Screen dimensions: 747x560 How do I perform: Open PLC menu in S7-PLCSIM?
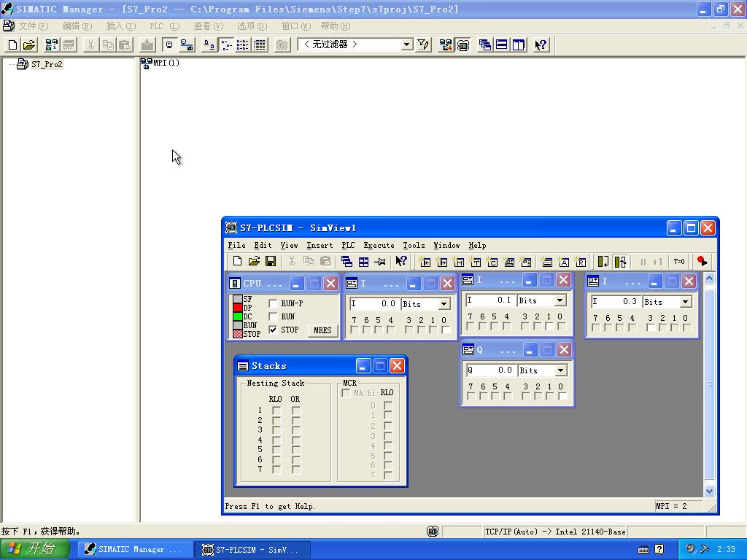[348, 245]
